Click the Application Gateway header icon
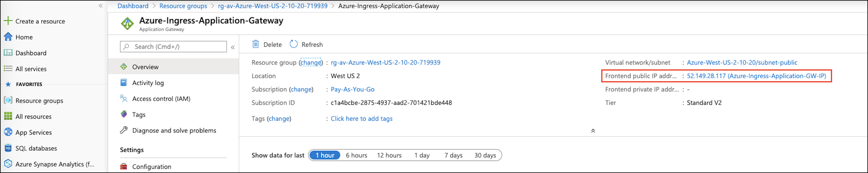 coord(127,24)
